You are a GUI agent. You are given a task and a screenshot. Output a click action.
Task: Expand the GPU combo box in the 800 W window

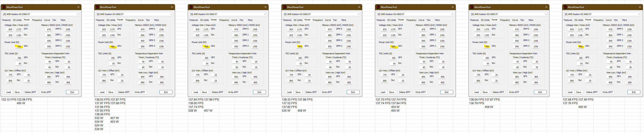click(x=602, y=14)
